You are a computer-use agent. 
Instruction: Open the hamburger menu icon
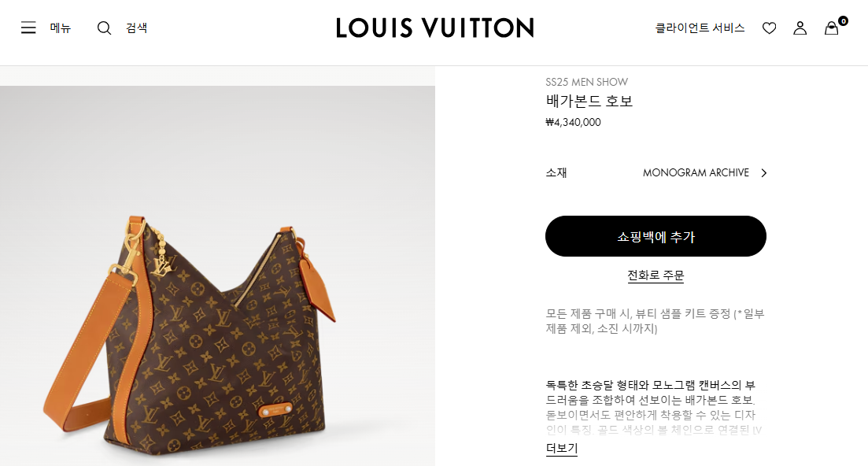pos(28,28)
